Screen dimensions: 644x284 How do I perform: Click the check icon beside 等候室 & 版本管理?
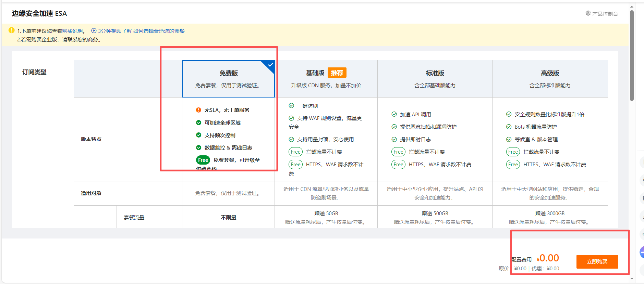coord(509,139)
